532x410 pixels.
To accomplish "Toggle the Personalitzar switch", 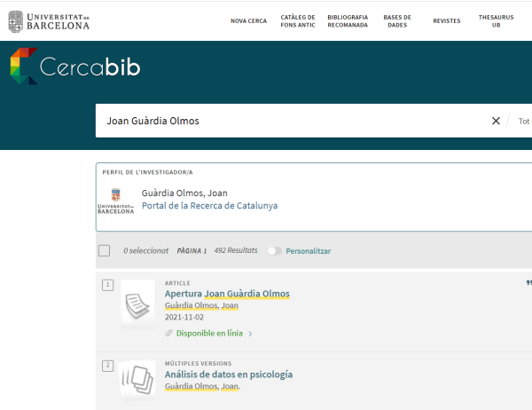I will tap(275, 251).
